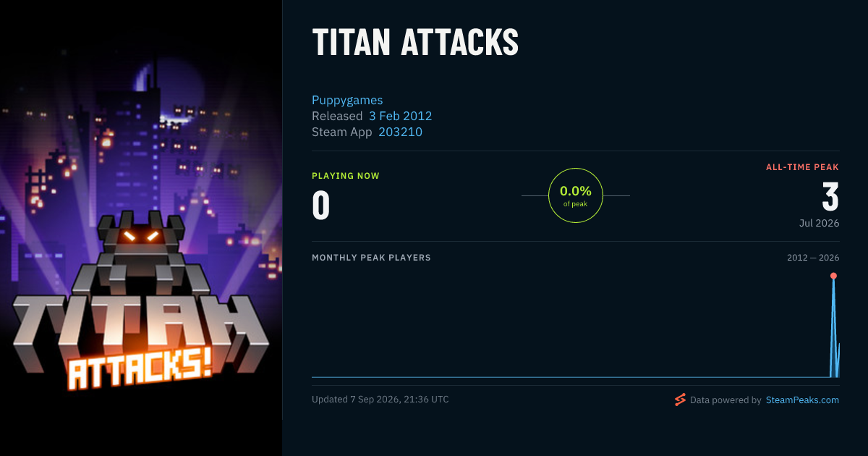
Task: Click the SteamPeaks logo icon
Action: click(680, 400)
